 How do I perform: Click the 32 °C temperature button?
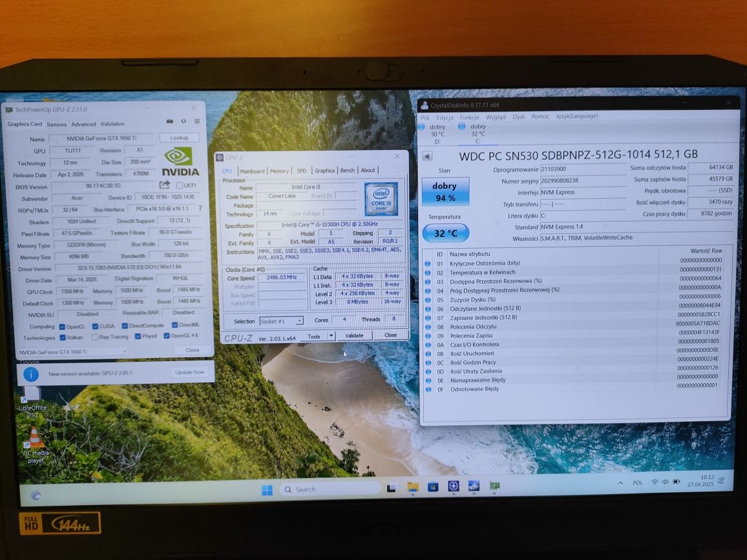(445, 233)
